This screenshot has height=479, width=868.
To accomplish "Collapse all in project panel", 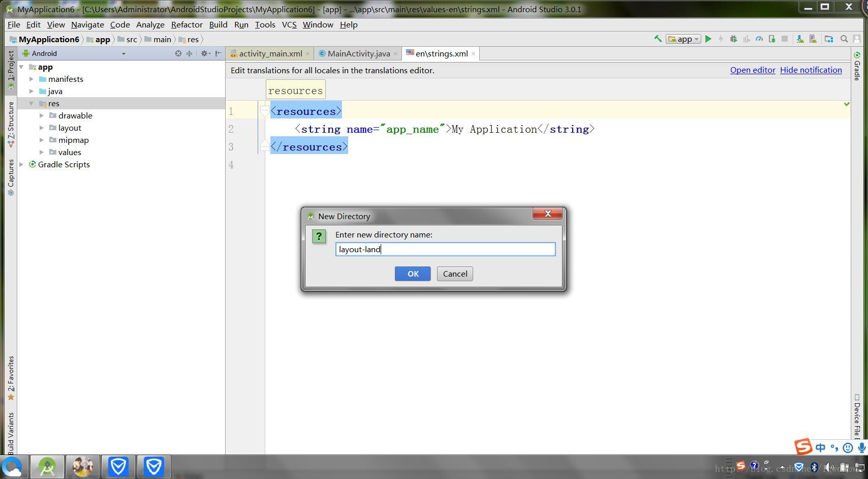I will pyautogui.click(x=189, y=53).
